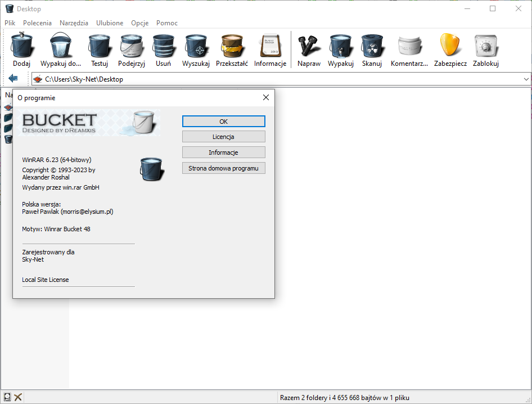This screenshot has height=404, width=532.
Task: Maximize the Desktop window
Action: click(493, 9)
